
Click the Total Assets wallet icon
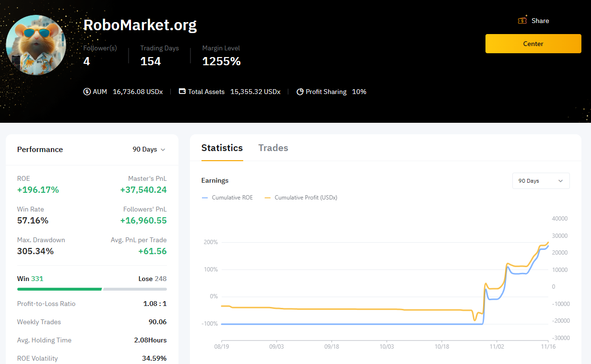coord(182,92)
